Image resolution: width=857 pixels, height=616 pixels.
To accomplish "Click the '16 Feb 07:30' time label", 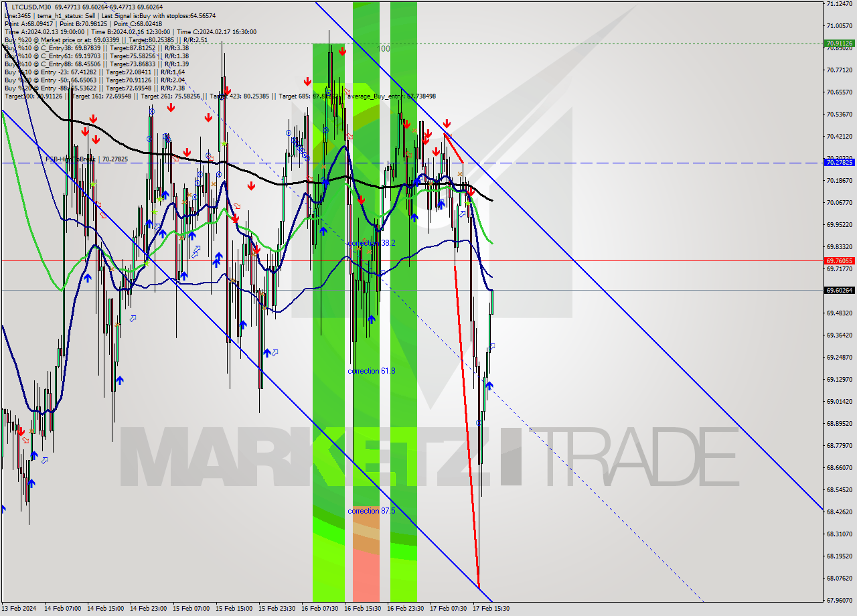I will click(x=319, y=609).
